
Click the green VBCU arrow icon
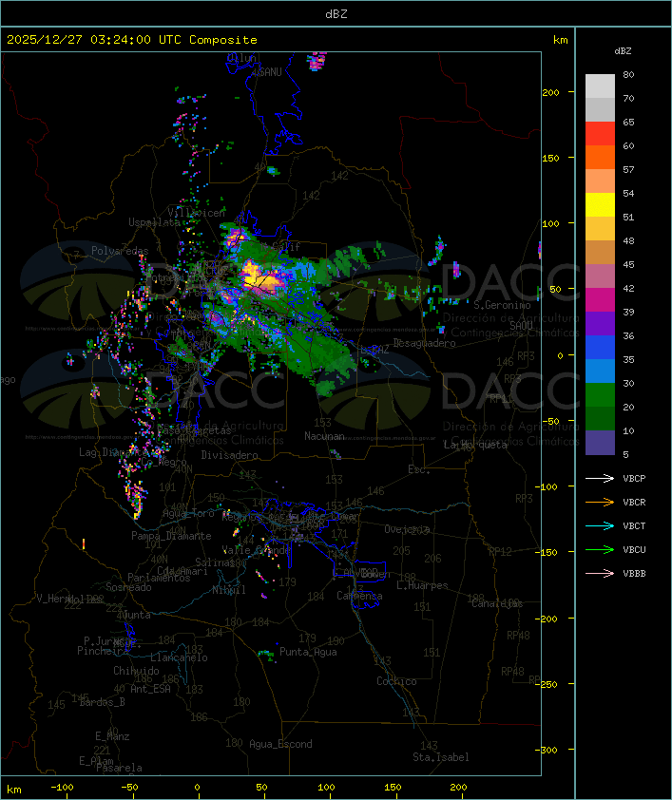point(600,549)
